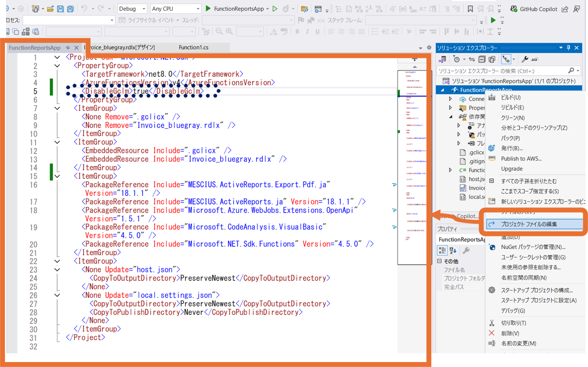Start debugging with the solid green play button
The image size is (588, 367).
coord(208,9)
